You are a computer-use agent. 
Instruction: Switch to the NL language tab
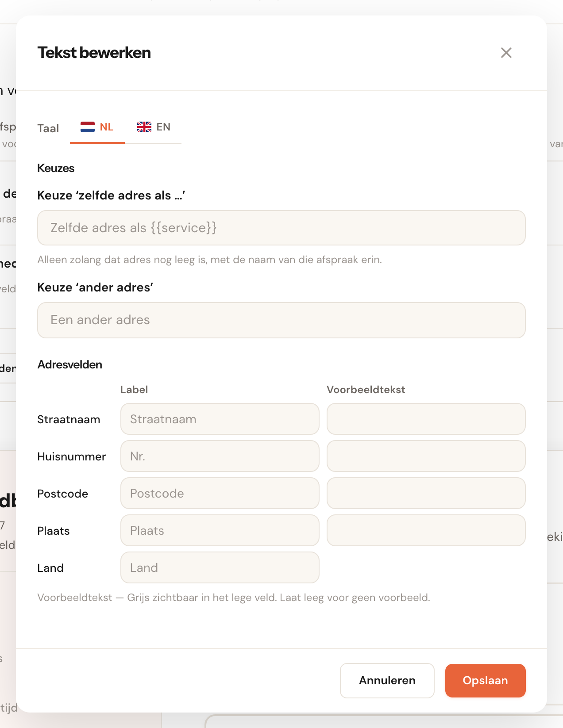(97, 127)
